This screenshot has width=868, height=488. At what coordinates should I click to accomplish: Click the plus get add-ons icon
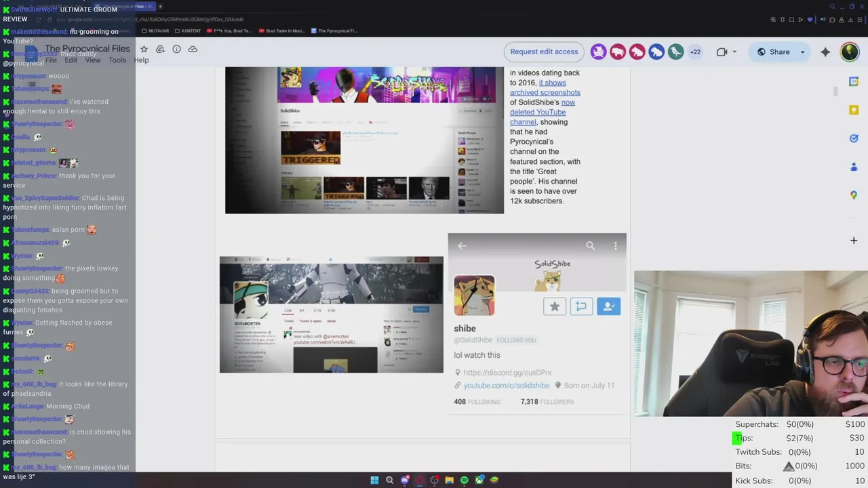(854, 240)
